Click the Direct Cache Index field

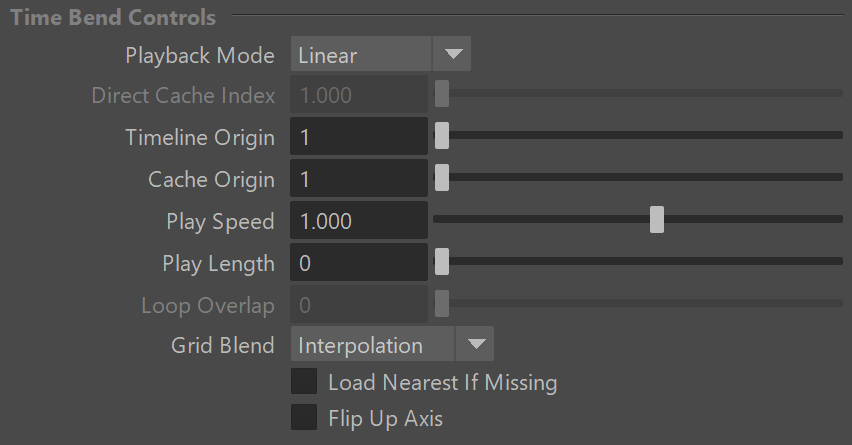(359, 94)
